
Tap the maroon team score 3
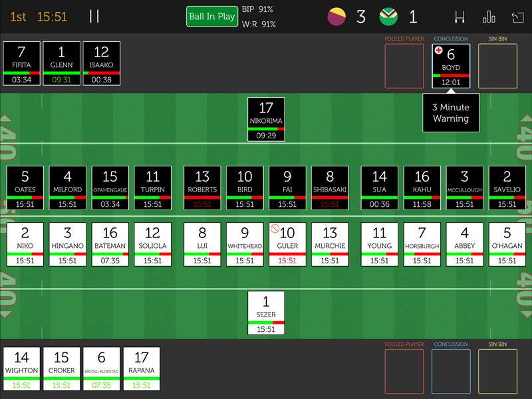coord(361,17)
